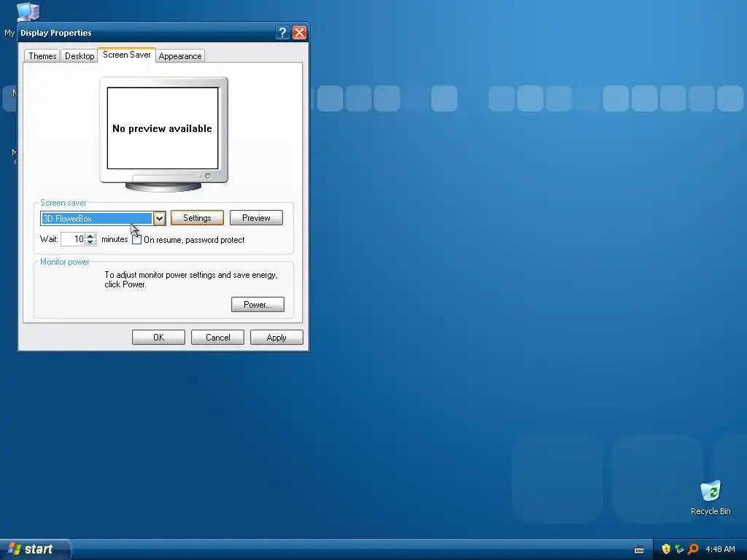Screen dimensions: 747x560
Task: Click the Preview button
Action: click(x=256, y=217)
